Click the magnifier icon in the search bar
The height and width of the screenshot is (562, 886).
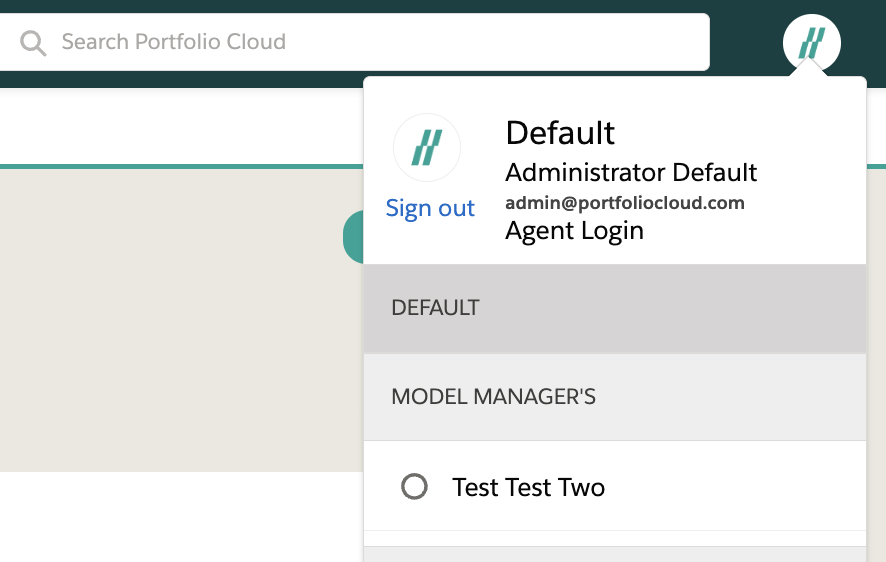[x=33, y=43]
